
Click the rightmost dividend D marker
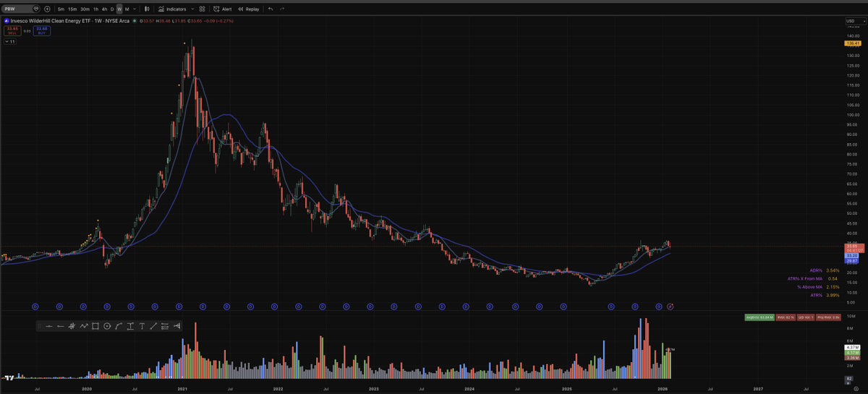(x=659, y=307)
